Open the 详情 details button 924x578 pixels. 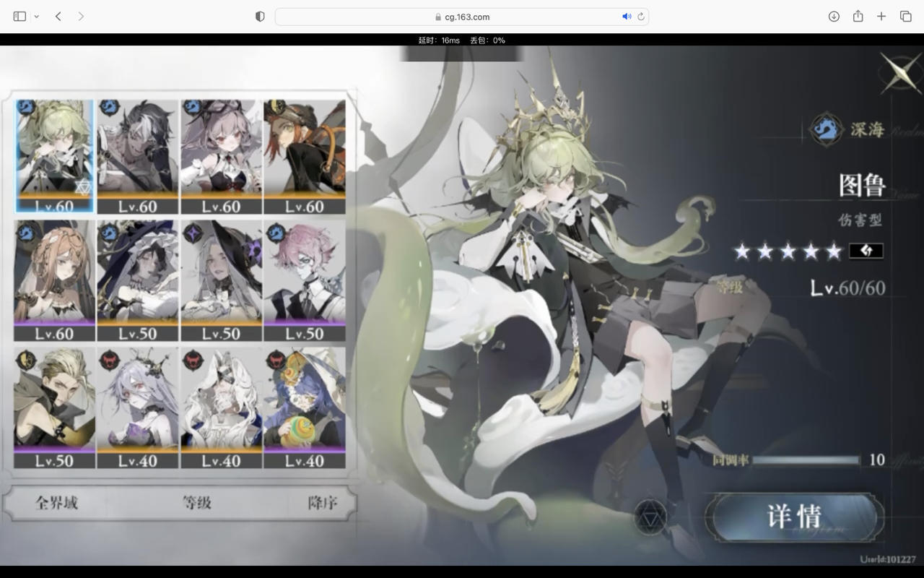[794, 517]
